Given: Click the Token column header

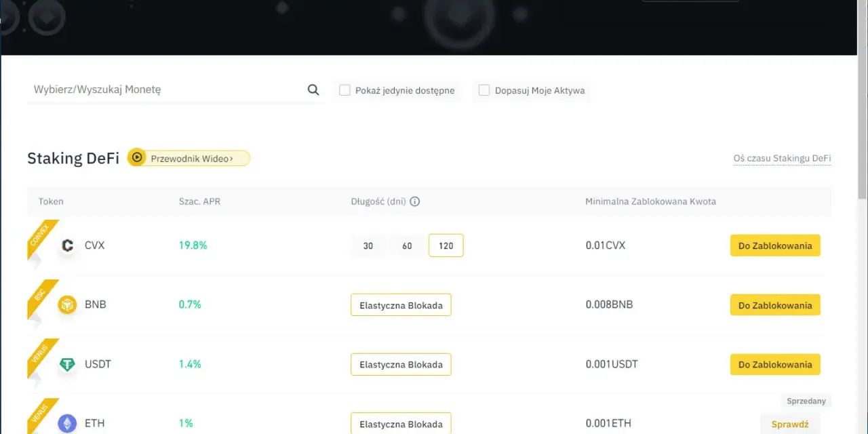Looking at the screenshot, I should coord(51,201).
